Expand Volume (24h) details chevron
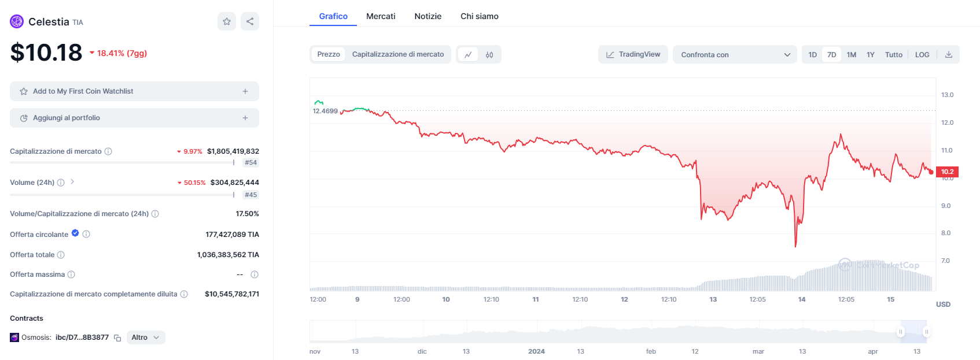The width and height of the screenshot is (980, 360). pos(72,181)
